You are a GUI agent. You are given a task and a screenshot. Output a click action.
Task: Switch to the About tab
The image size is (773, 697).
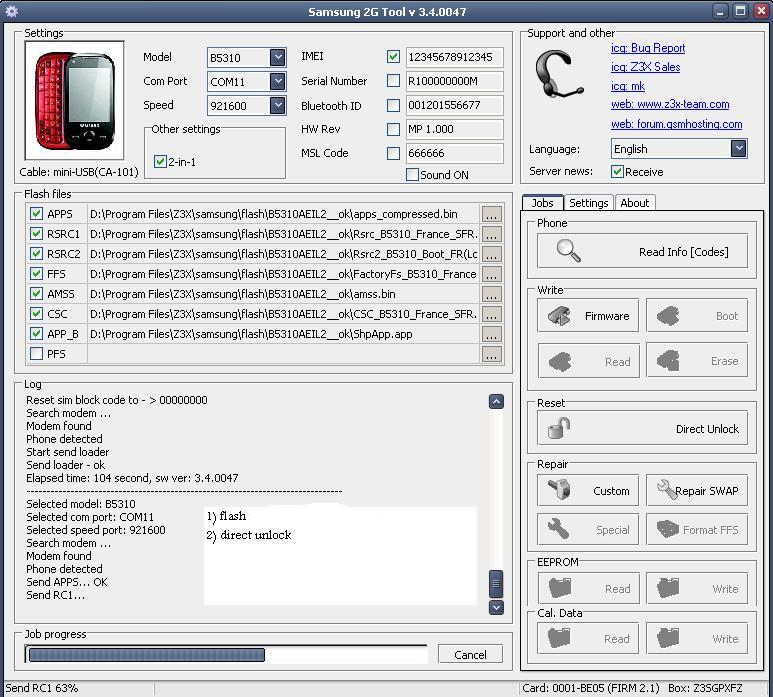tap(634, 203)
